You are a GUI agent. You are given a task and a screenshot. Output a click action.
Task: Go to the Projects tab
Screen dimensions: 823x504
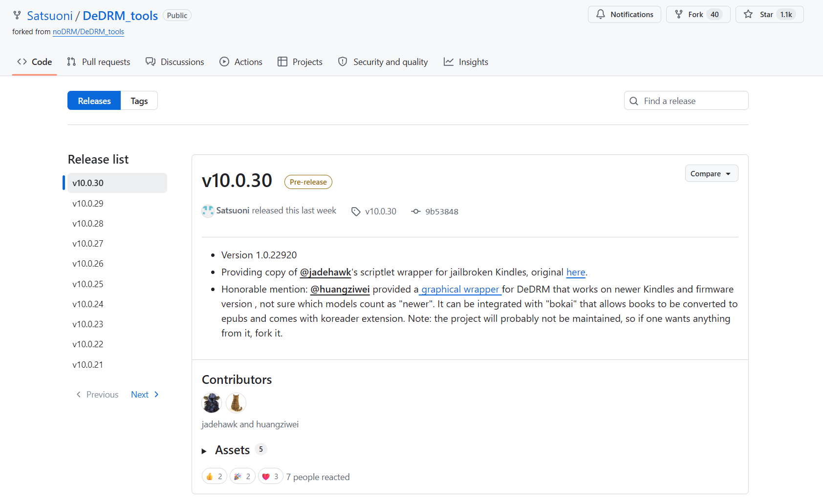click(300, 62)
